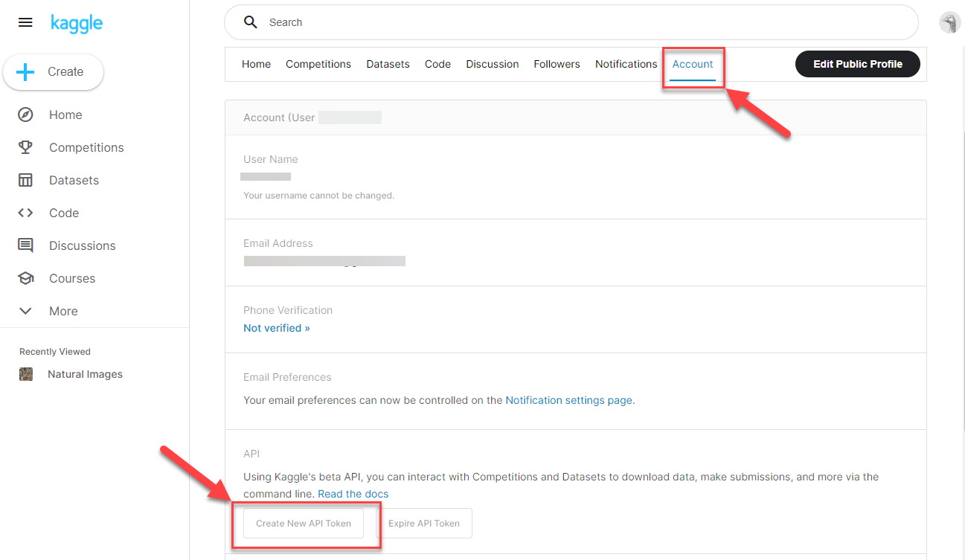
Task: Click the Phone Verification label
Action: coord(288,310)
